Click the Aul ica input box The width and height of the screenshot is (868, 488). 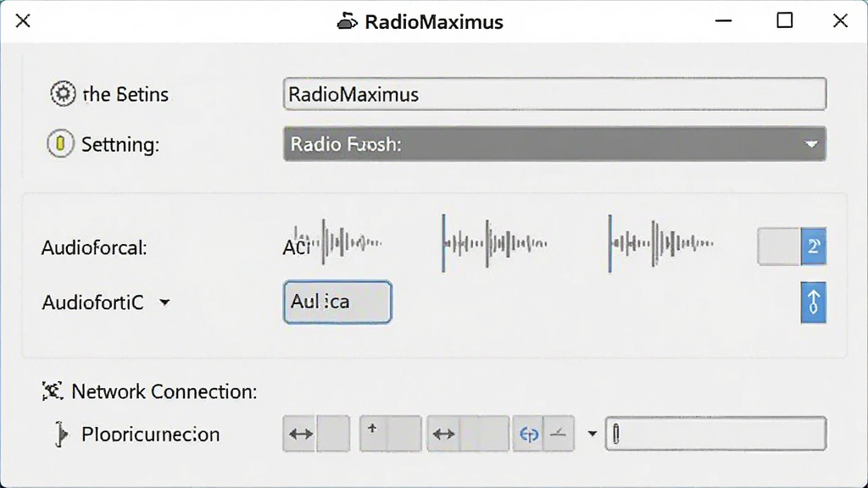coord(337,302)
